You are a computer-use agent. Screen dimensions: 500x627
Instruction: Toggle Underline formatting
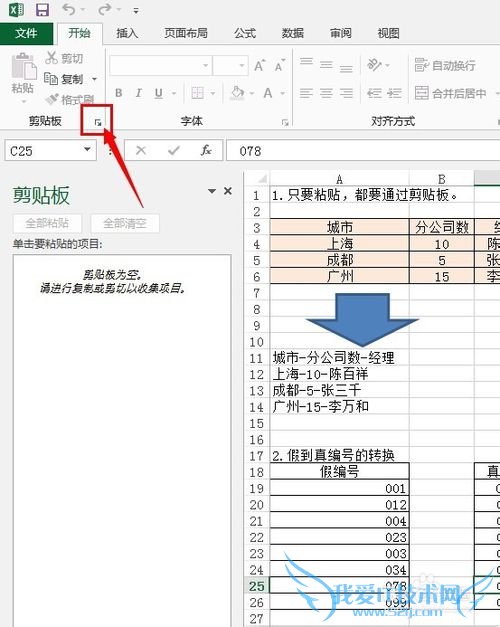(159, 93)
